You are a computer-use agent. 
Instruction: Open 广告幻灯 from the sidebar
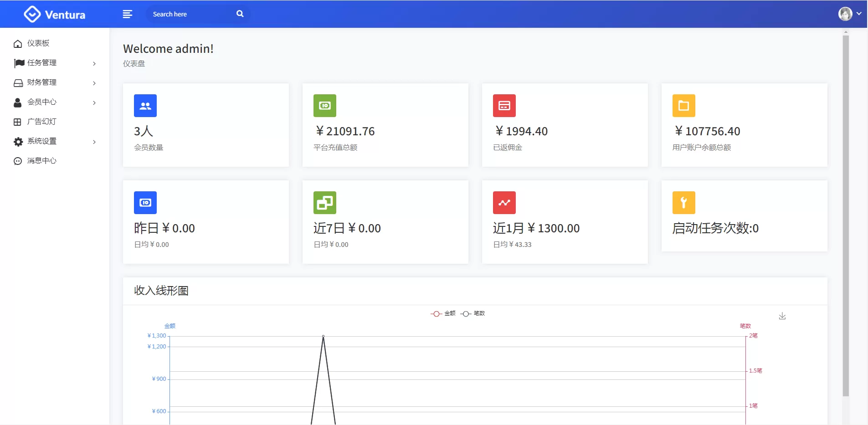41,122
